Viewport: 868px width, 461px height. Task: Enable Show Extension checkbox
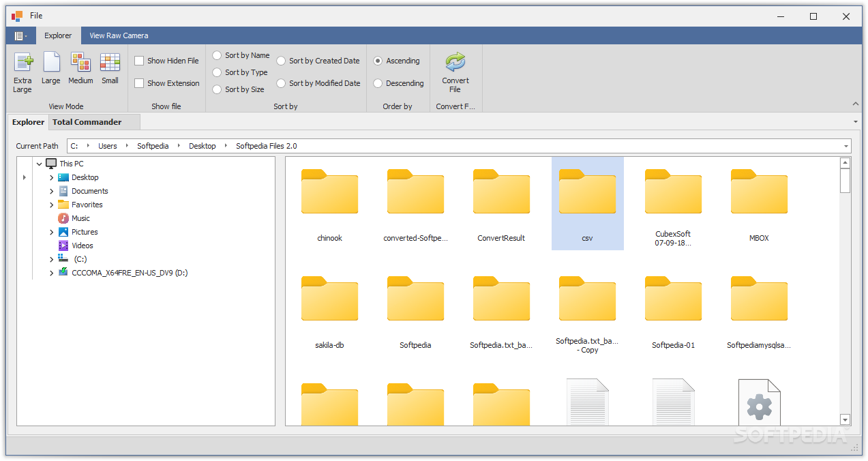(139, 83)
